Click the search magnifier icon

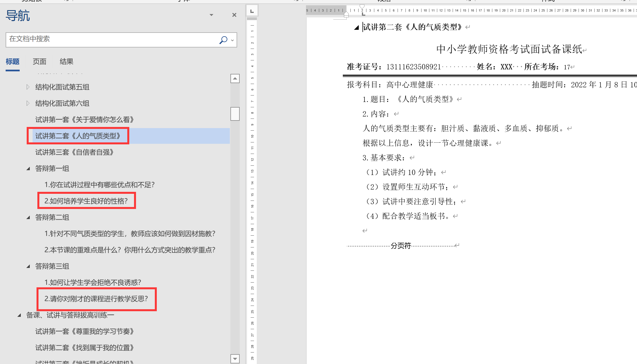(223, 40)
